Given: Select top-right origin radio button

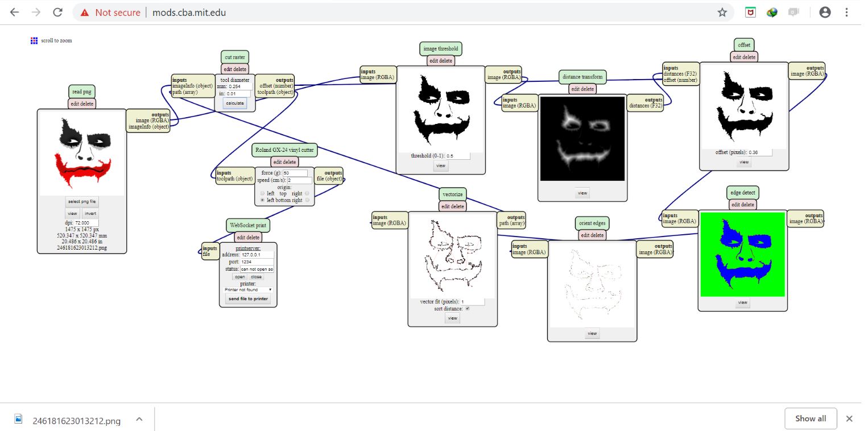Looking at the screenshot, I should [x=307, y=193].
